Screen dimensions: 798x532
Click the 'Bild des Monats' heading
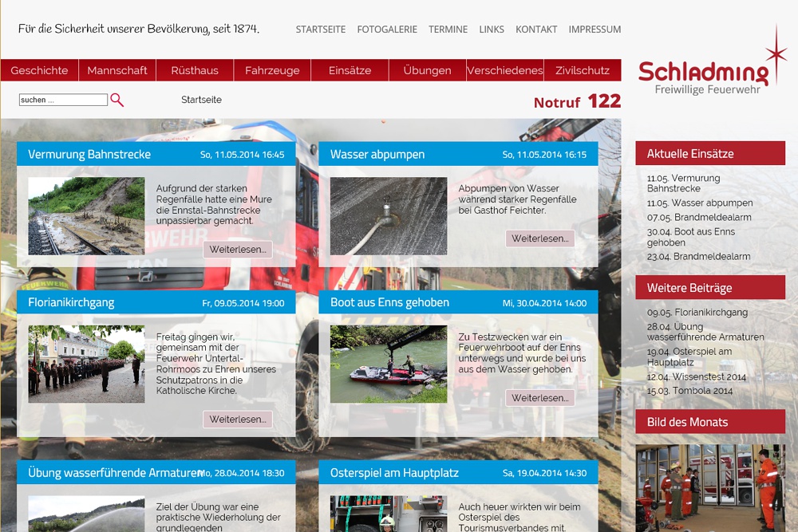click(x=687, y=422)
